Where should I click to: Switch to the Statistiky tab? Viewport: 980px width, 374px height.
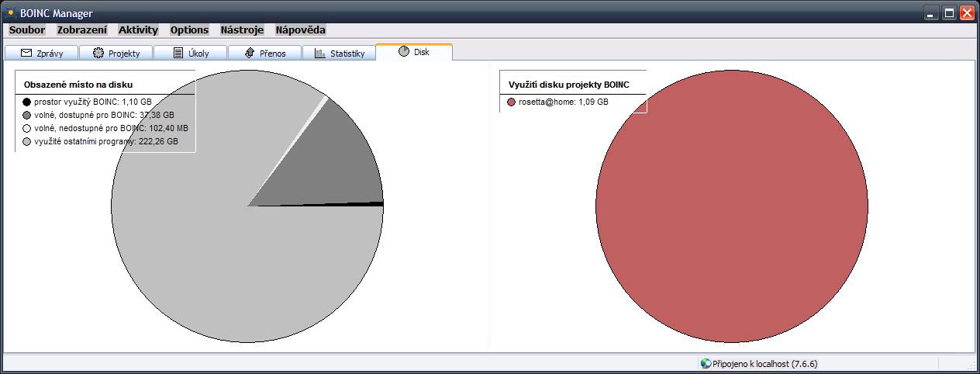click(340, 53)
